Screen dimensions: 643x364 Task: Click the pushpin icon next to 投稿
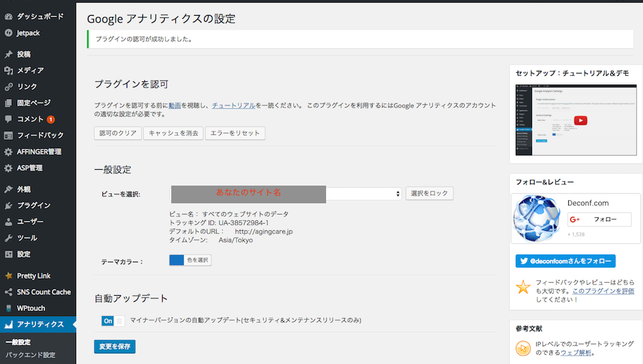pyautogui.click(x=8, y=54)
